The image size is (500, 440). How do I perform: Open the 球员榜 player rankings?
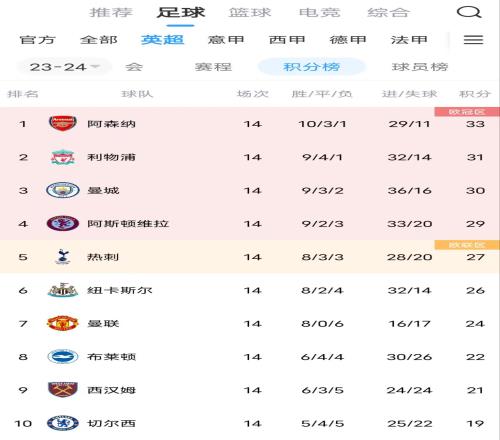420,67
